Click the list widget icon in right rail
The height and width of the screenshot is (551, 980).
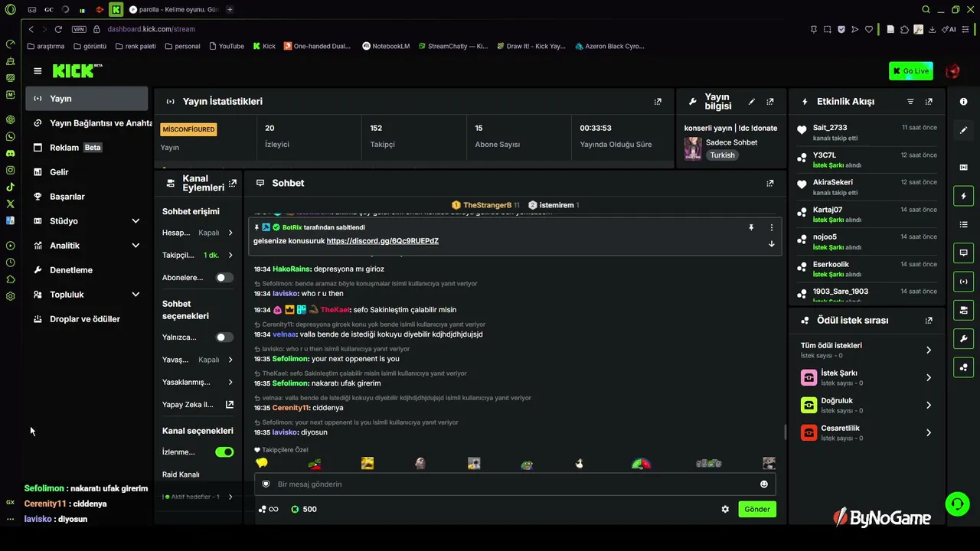pos(964,225)
